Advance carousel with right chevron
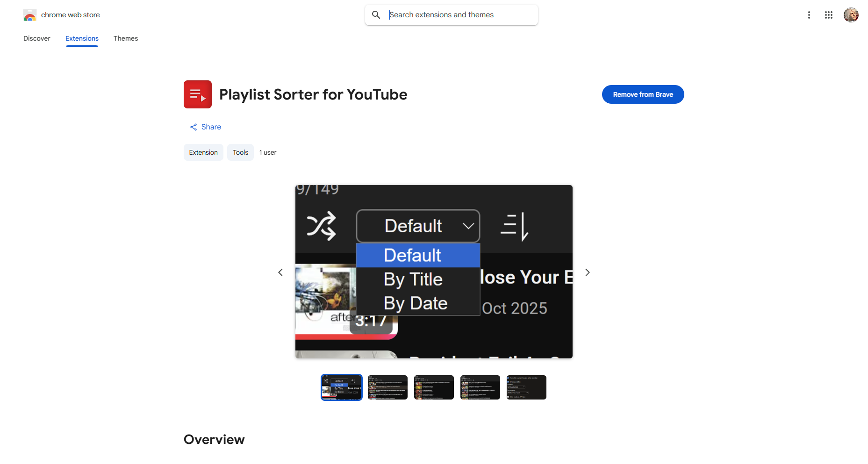 [x=587, y=272]
